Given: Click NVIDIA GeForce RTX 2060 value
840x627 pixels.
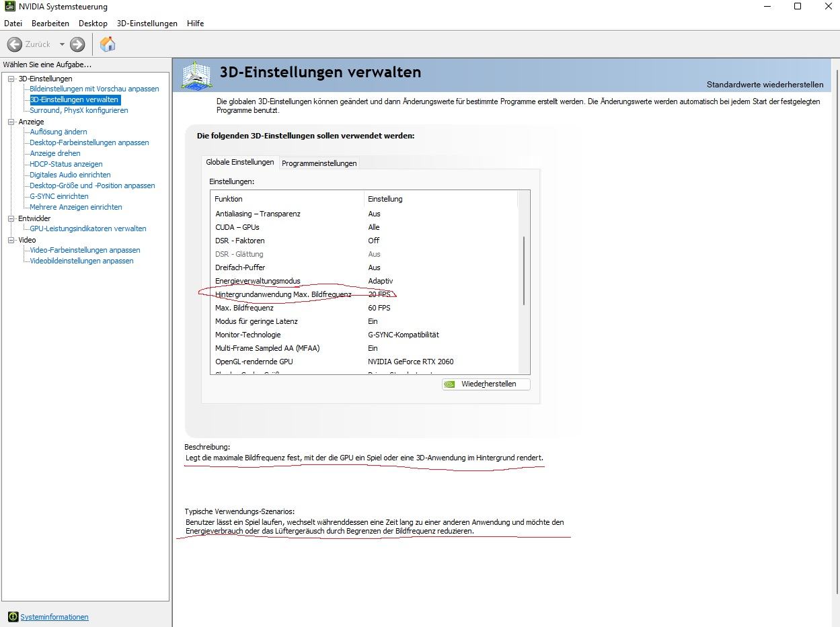Looking at the screenshot, I should point(411,362).
